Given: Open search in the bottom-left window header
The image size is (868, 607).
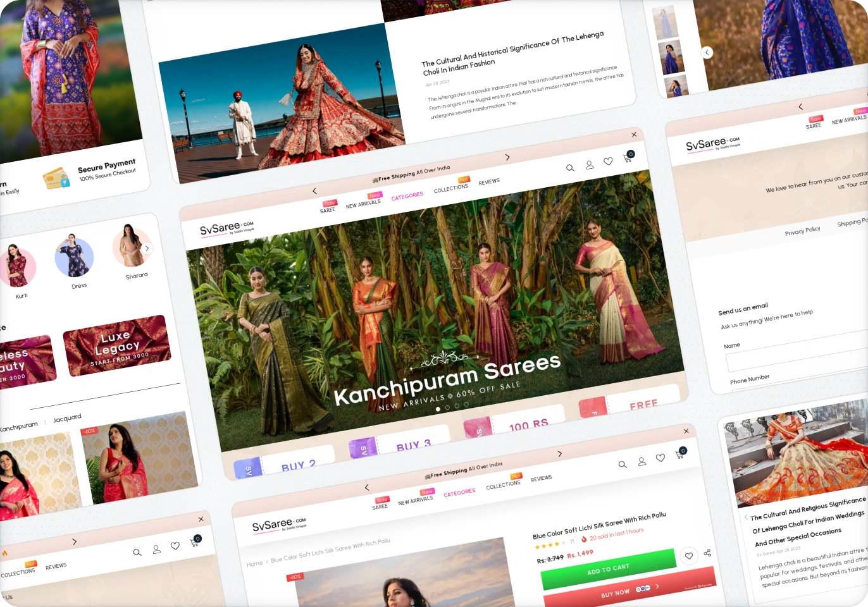Looking at the screenshot, I should [x=137, y=552].
